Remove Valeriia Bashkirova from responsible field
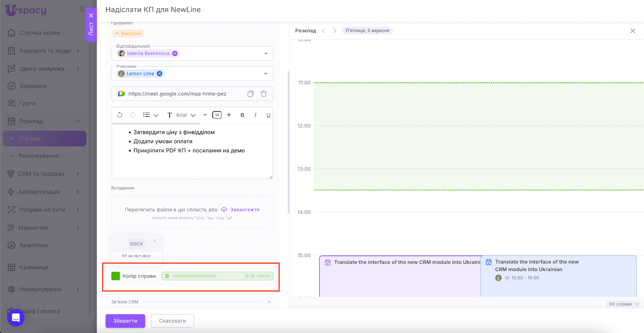 [175, 53]
